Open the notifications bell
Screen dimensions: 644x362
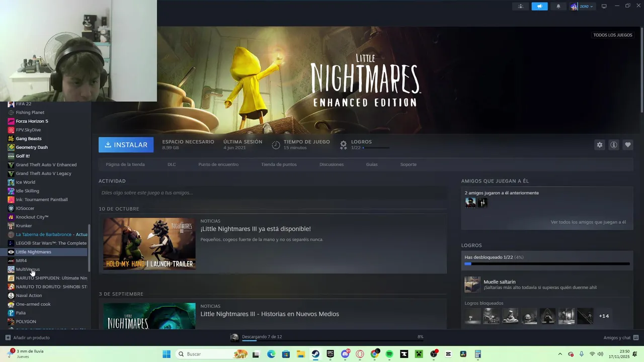click(x=558, y=7)
